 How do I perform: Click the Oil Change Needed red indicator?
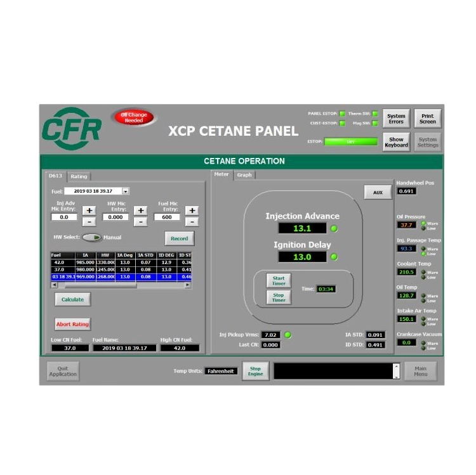[134, 117]
